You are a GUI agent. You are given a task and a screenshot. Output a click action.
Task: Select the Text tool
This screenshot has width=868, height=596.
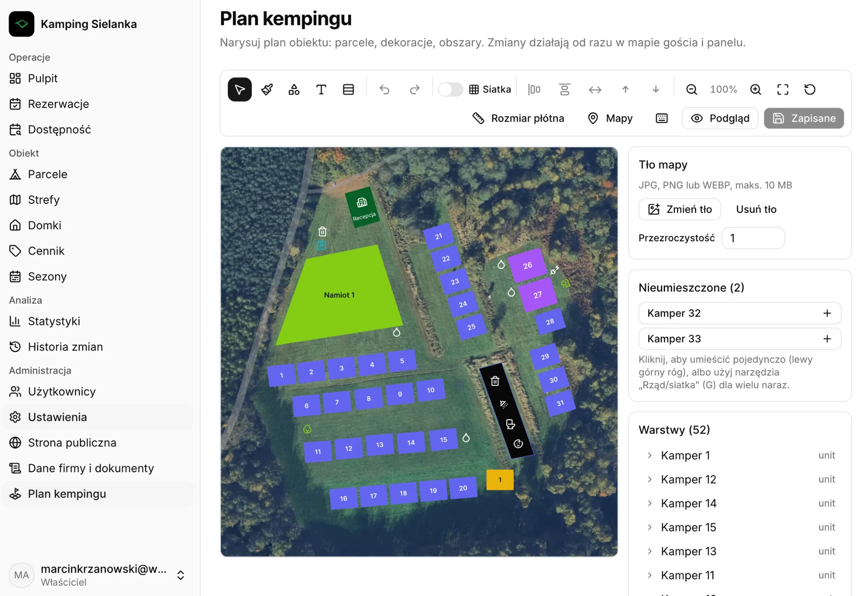click(x=321, y=89)
